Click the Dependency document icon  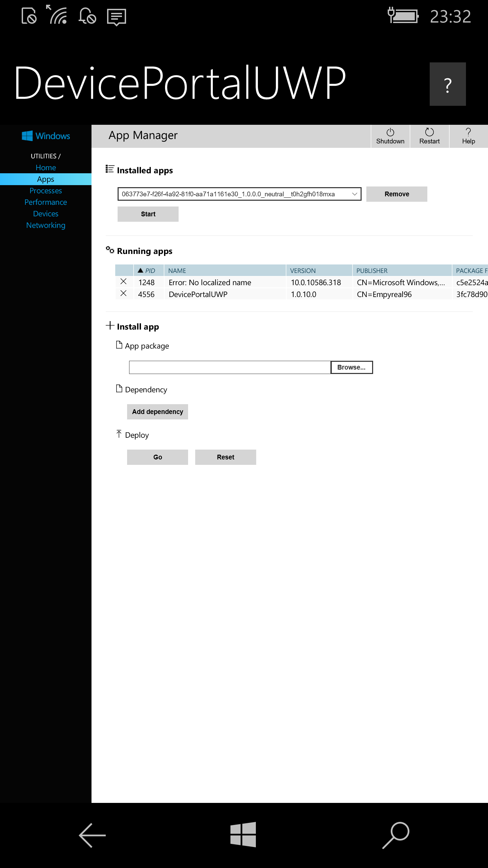click(119, 389)
